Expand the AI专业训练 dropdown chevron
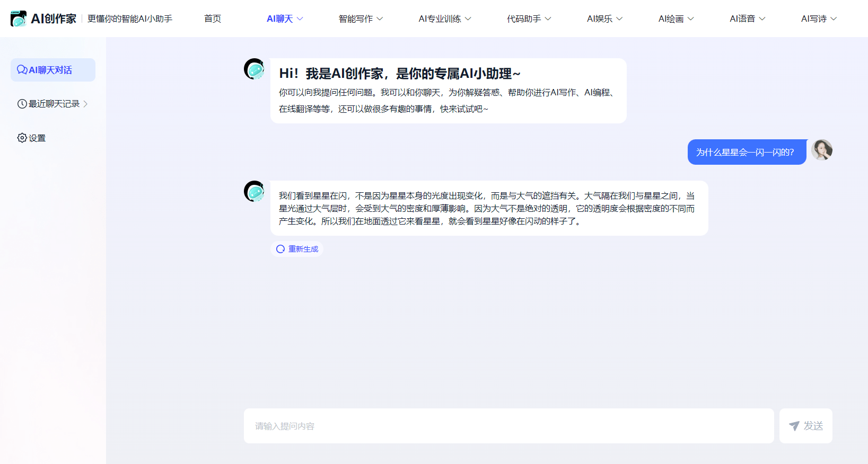The width and height of the screenshot is (868, 464). click(x=468, y=19)
